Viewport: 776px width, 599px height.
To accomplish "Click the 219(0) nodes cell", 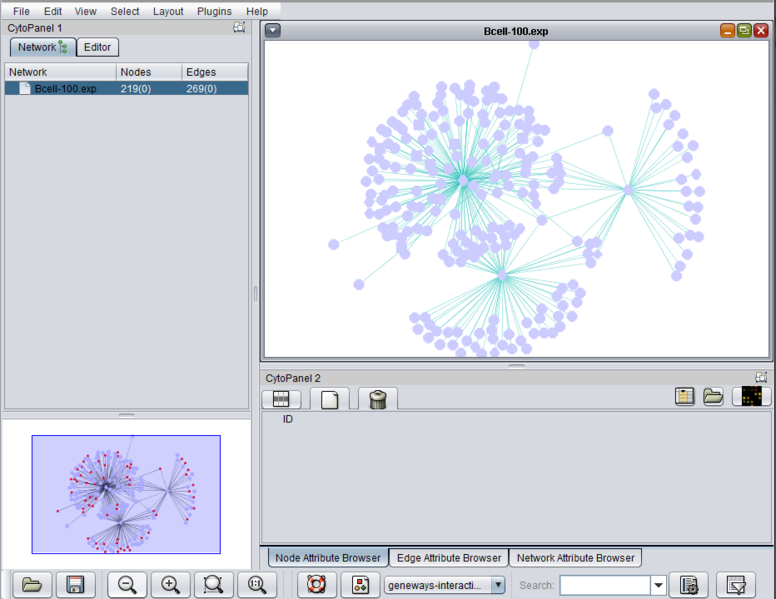I will tap(148, 89).
